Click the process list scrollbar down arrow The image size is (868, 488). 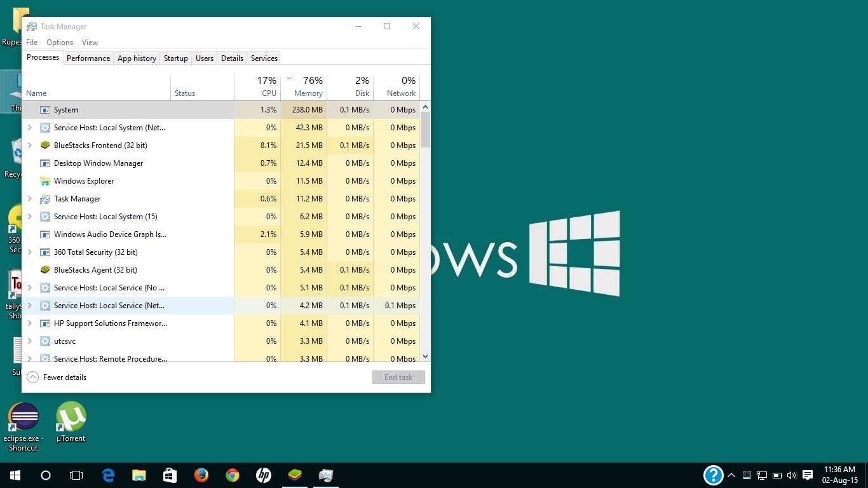click(426, 357)
